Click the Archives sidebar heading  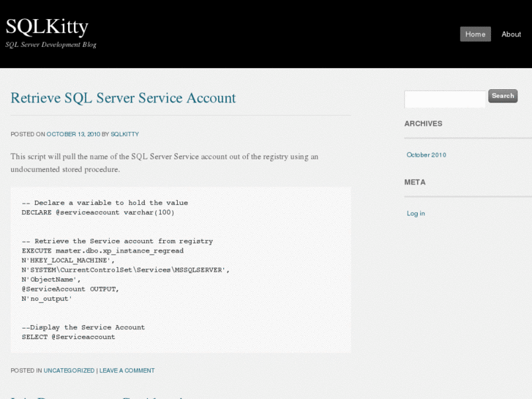pos(423,124)
